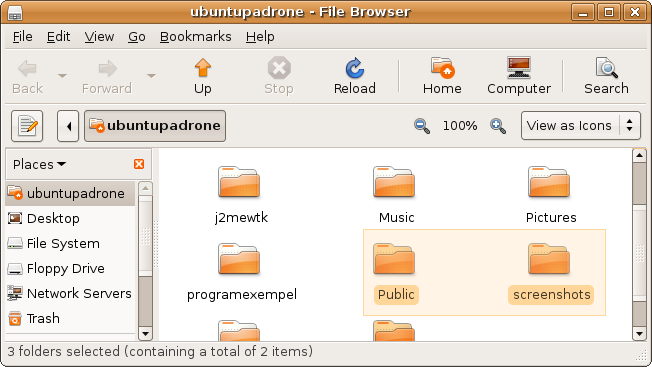Open the View as Icons combo box
652x367 pixels.
pos(580,126)
